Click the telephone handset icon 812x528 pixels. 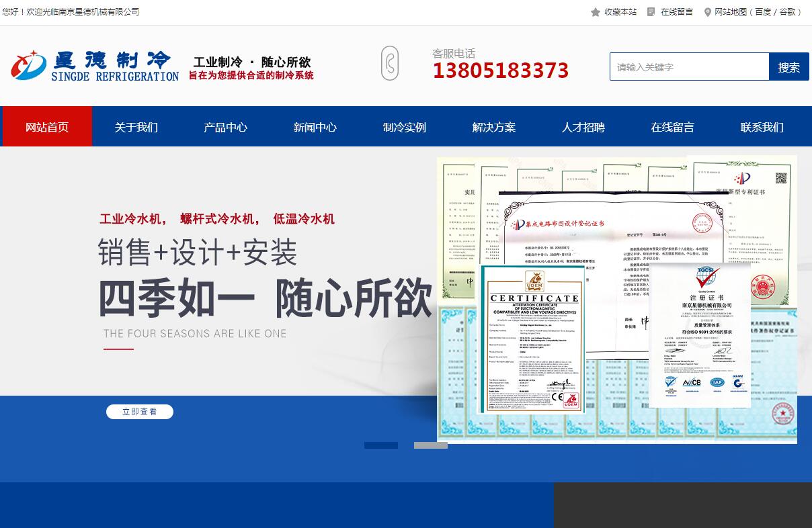tap(390, 63)
